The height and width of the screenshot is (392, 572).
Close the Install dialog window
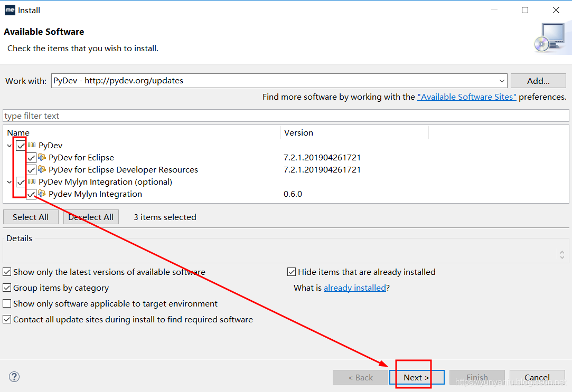[556, 10]
